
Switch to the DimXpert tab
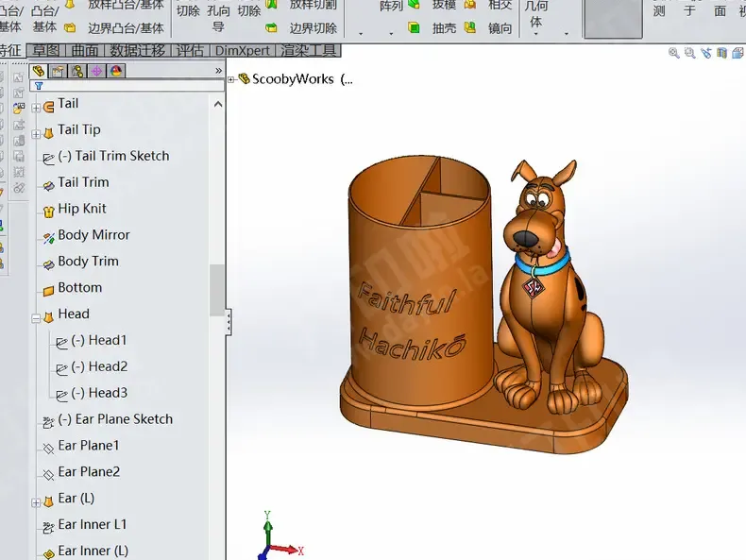pyautogui.click(x=243, y=50)
